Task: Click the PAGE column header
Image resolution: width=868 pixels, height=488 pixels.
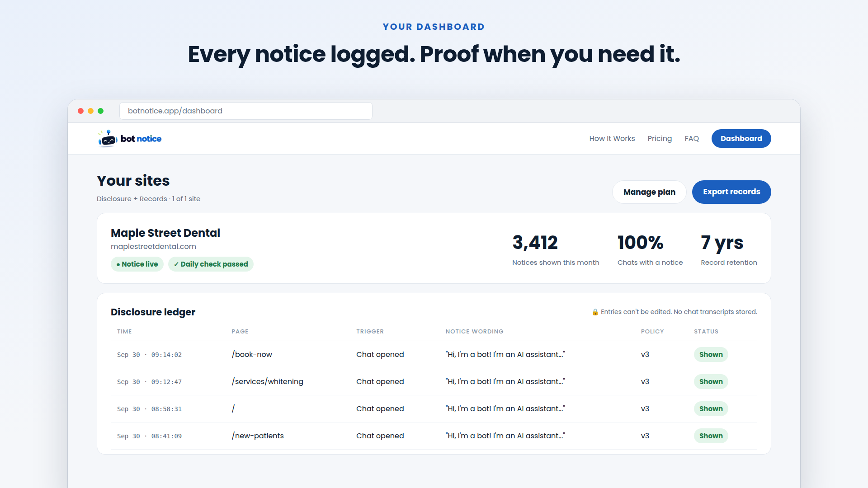Action: click(x=240, y=332)
